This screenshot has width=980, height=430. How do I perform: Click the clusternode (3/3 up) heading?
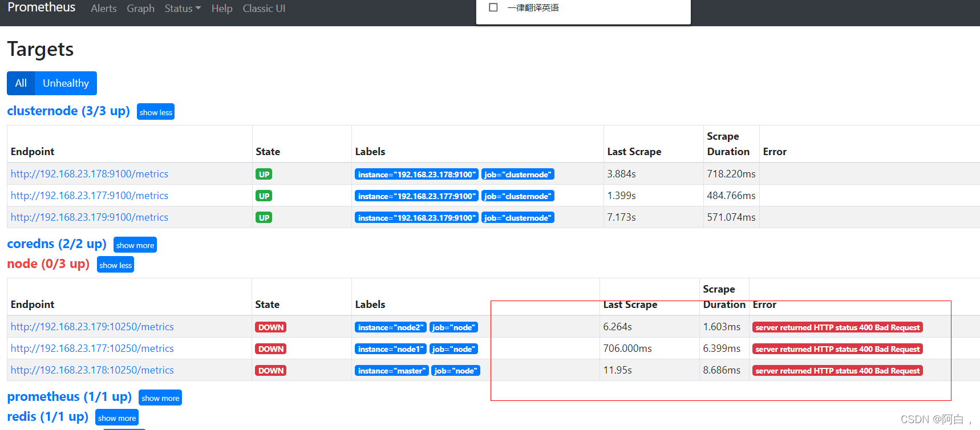[x=68, y=111]
